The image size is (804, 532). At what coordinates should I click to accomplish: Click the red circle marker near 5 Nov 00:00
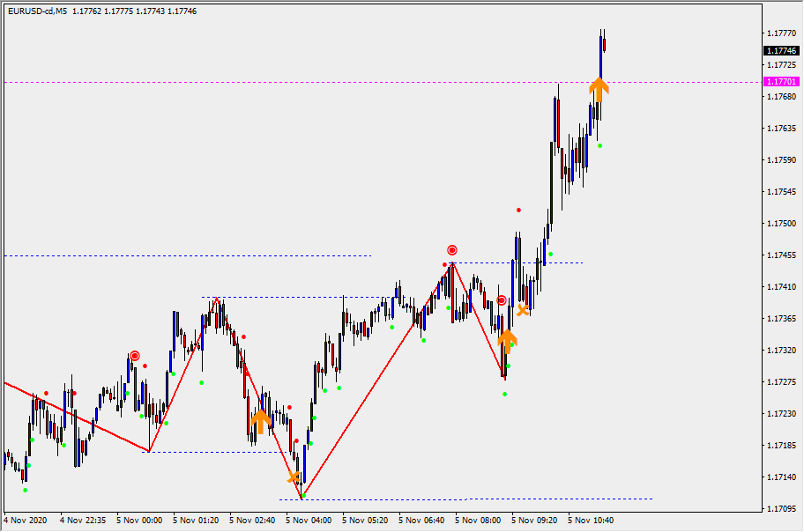tap(135, 356)
